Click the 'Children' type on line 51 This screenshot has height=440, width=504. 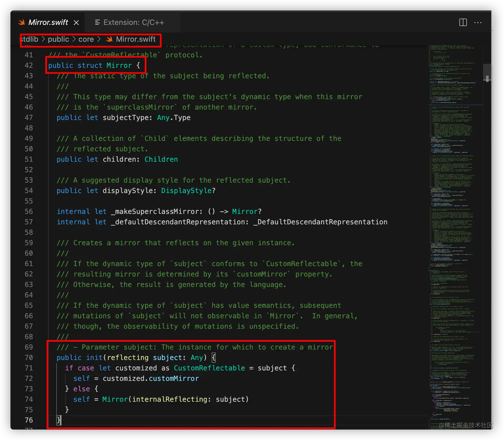point(161,159)
